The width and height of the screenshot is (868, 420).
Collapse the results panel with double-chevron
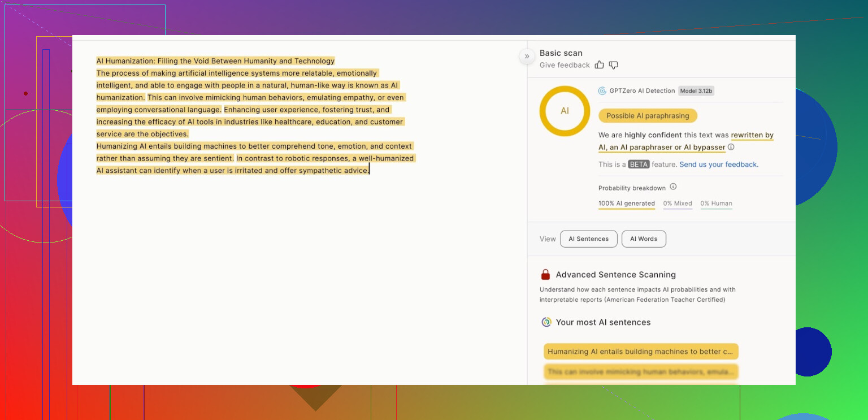click(527, 57)
